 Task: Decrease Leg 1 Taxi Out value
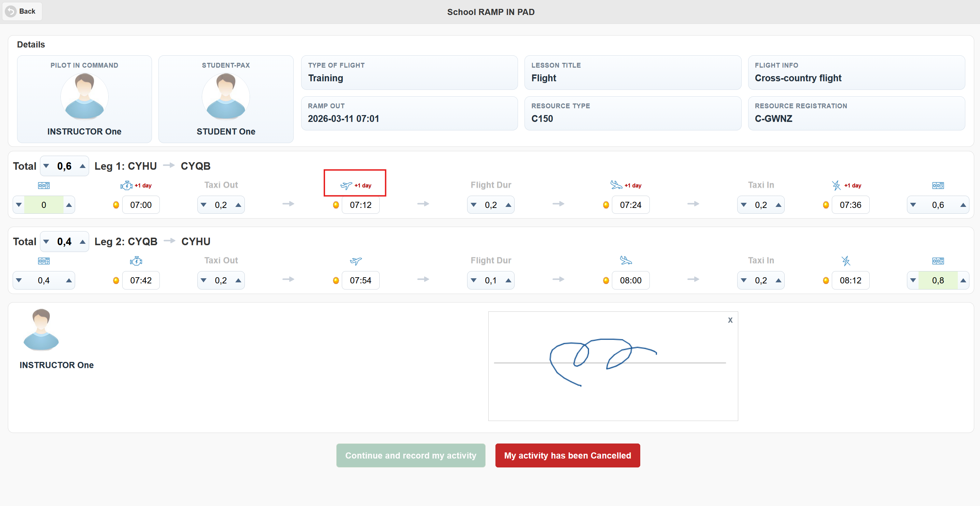tap(204, 205)
